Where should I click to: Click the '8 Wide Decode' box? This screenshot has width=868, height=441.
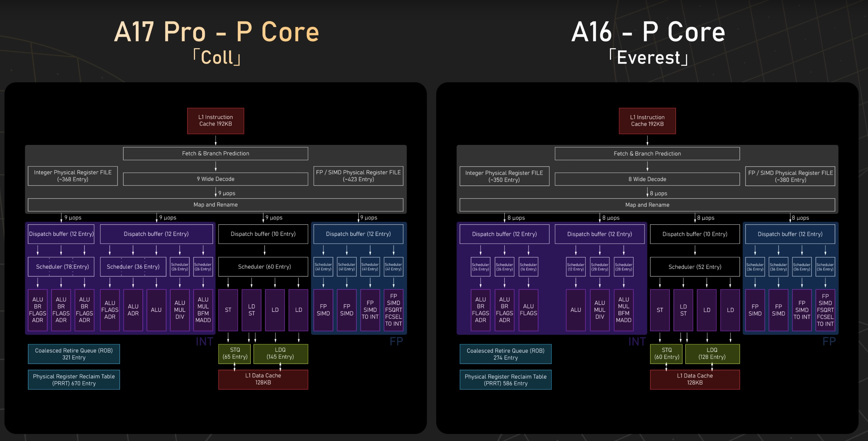(x=647, y=179)
